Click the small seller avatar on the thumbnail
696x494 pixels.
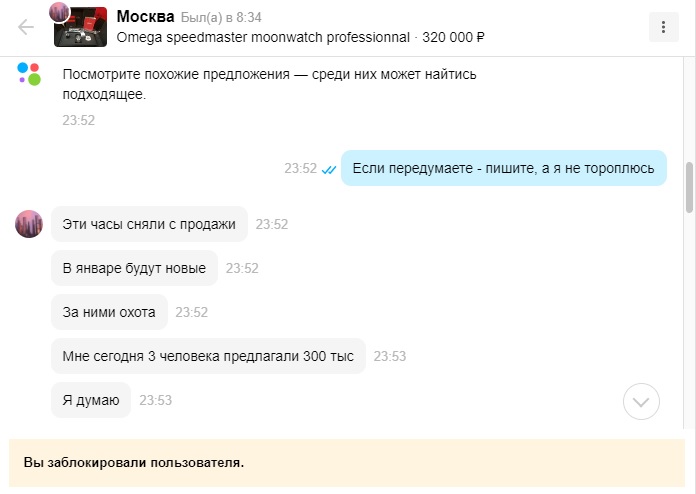(x=59, y=12)
